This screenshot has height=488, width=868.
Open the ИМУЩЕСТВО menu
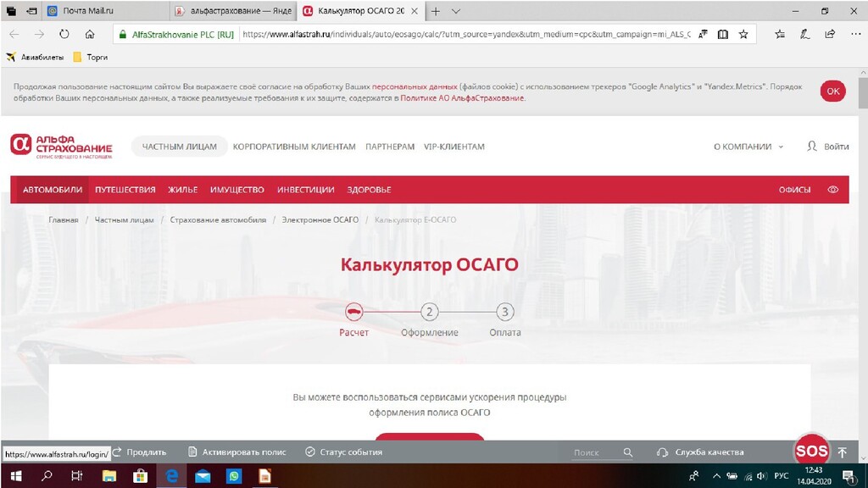click(x=237, y=190)
